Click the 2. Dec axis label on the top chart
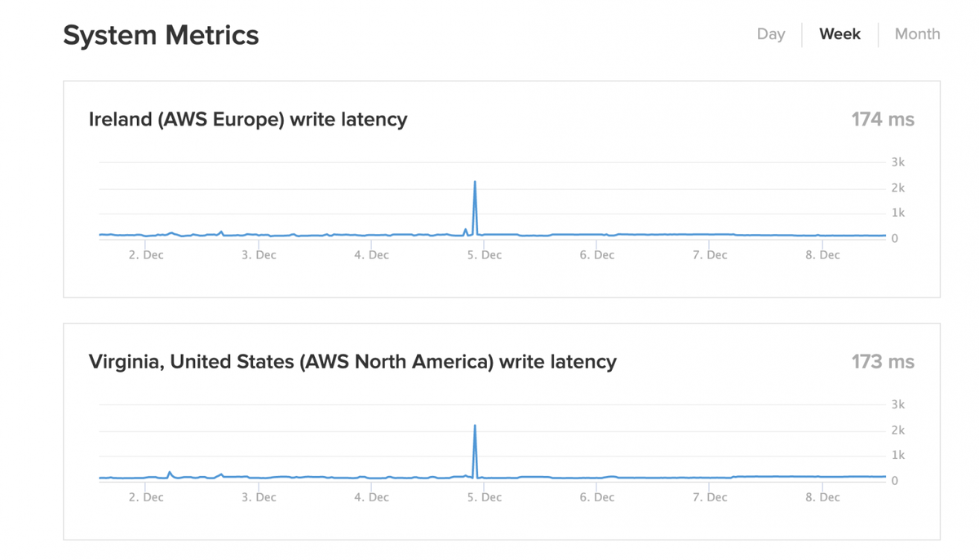Viewport: 979px width, 560px height. [x=144, y=254]
